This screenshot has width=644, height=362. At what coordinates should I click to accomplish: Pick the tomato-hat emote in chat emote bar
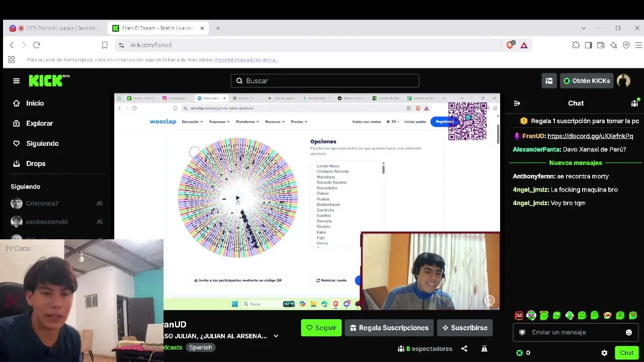(x=607, y=316)
